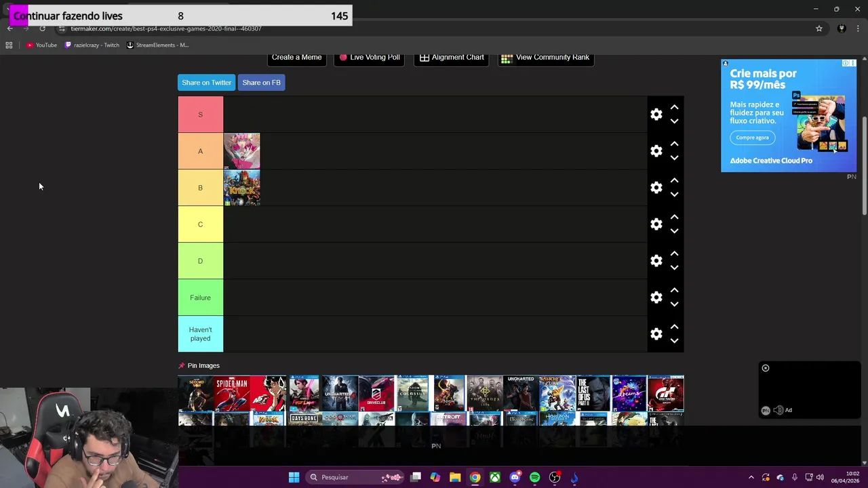View Community Rank

(x=546, y=58)
